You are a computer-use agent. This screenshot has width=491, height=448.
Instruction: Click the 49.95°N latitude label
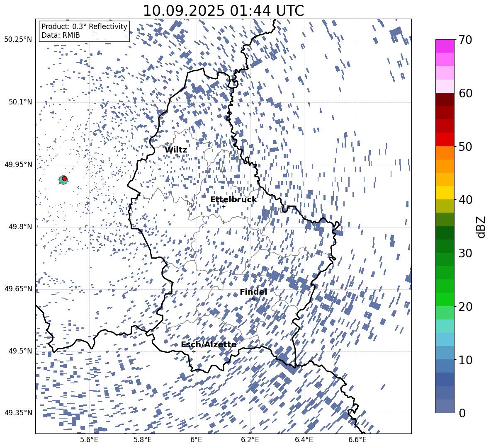point(18,164)
